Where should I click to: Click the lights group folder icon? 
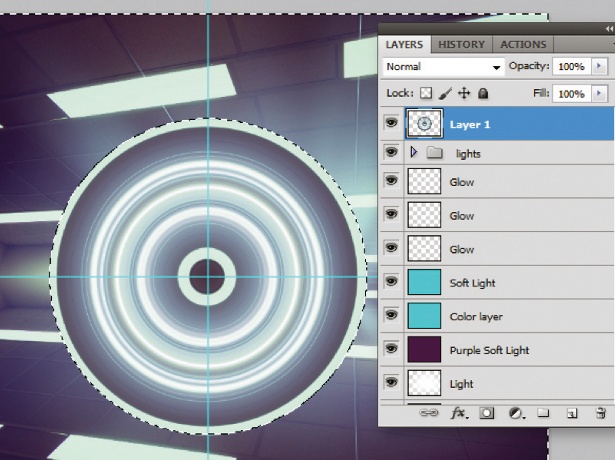point(435,152)
